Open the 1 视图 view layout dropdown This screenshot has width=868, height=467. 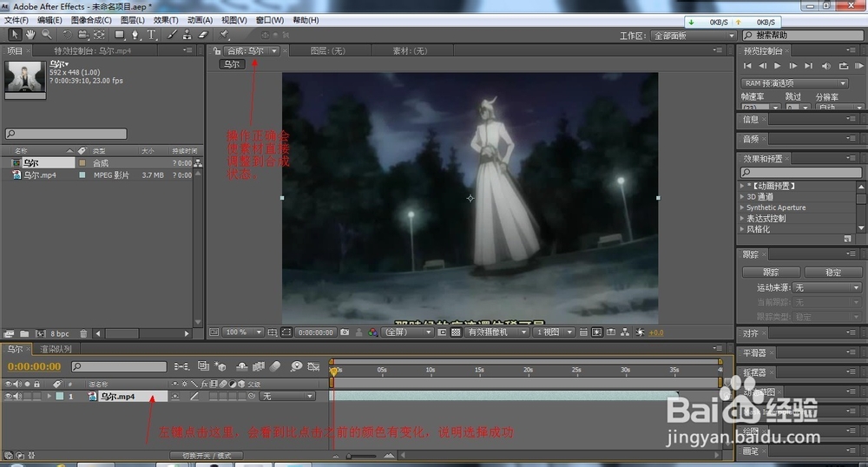(x=554, y=332)
